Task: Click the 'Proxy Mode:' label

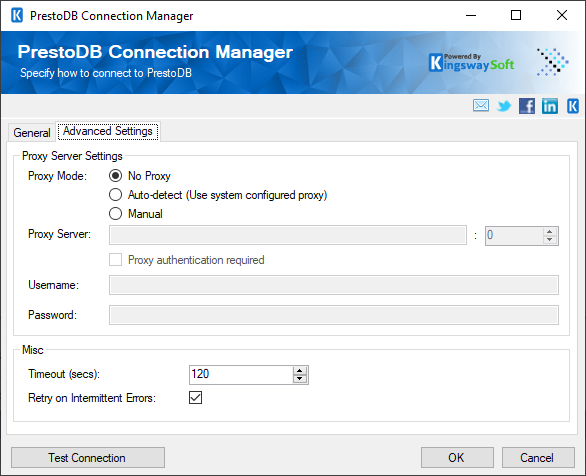Action: click(x=57, y=176)
